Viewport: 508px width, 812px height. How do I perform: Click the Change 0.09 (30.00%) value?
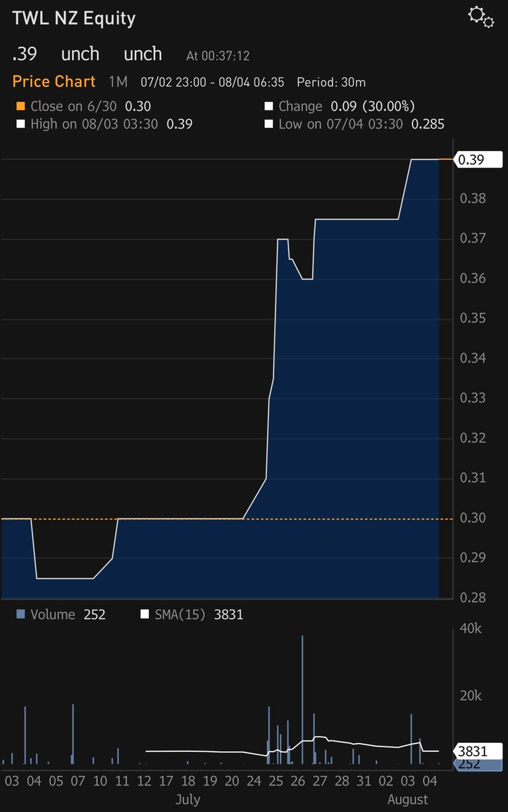click(x=373, y=106)
